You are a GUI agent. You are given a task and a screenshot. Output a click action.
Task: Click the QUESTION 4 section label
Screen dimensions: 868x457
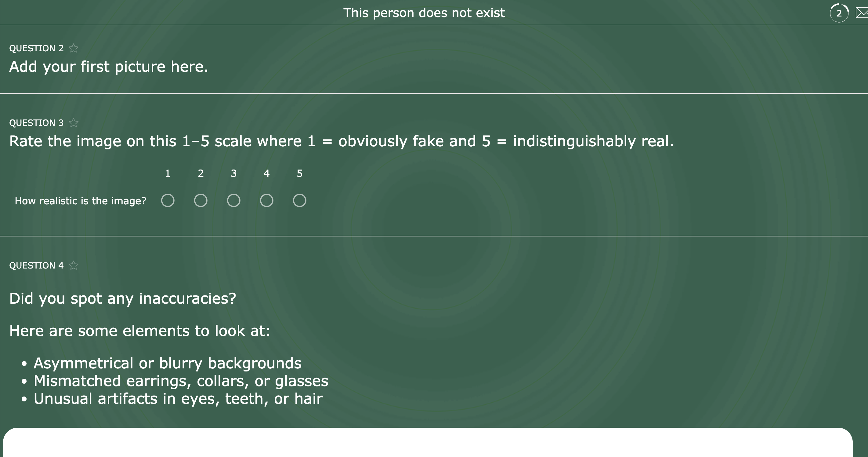coord(36,265)
